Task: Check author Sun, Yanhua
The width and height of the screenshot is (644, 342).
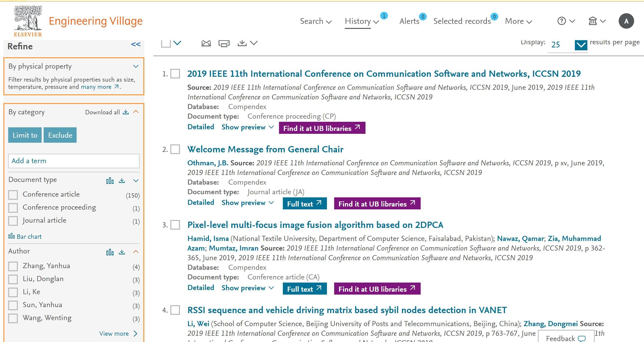Action: [x=13, y=305]
